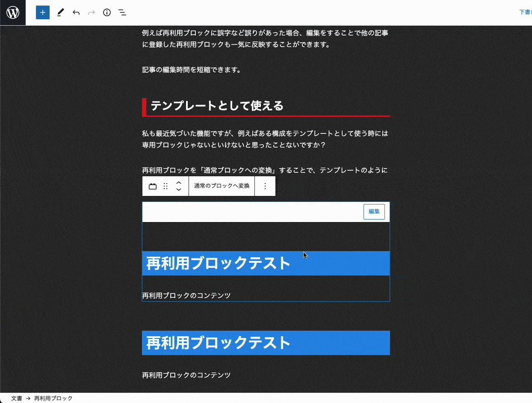Click 文書 in the bottom breadcrumb
Image resolution: width=532 pixels, height=403 pixels.
click(17, 398)
